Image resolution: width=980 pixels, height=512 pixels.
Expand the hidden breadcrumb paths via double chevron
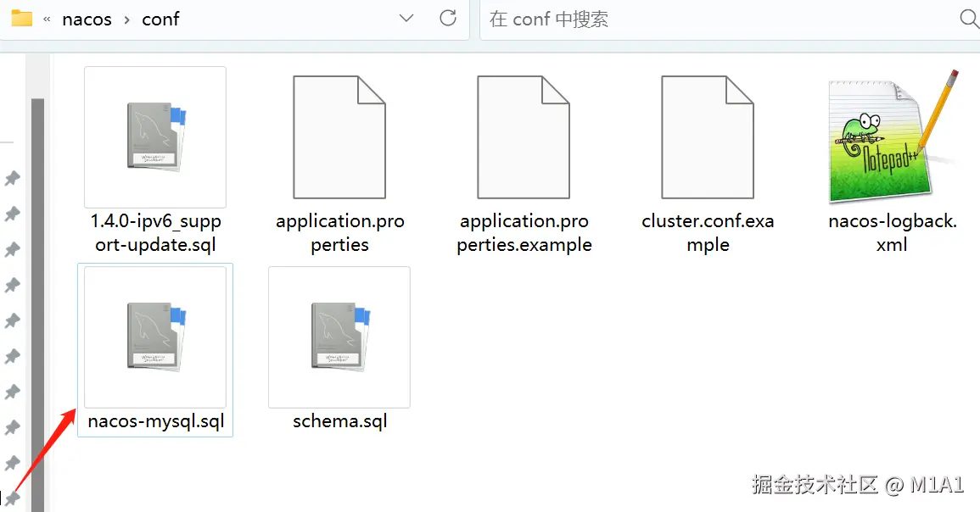[48, 19]
